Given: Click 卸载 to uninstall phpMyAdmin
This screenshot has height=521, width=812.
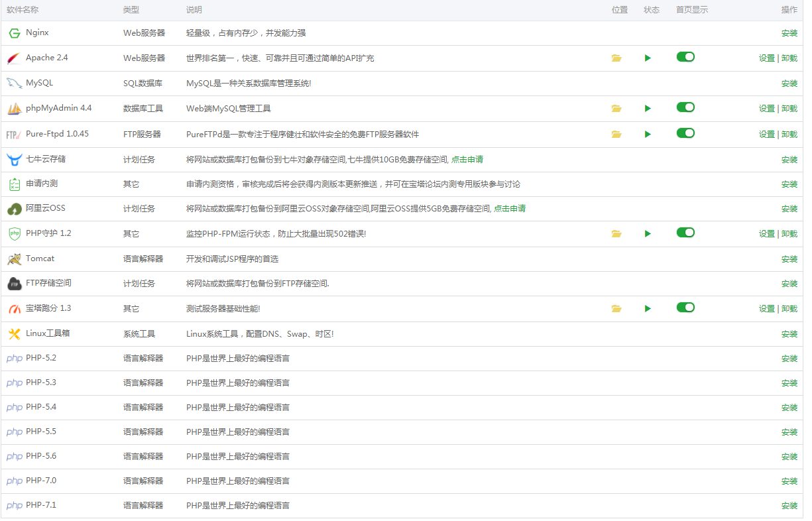Looking at the screenshot, I should click(789, 109).
